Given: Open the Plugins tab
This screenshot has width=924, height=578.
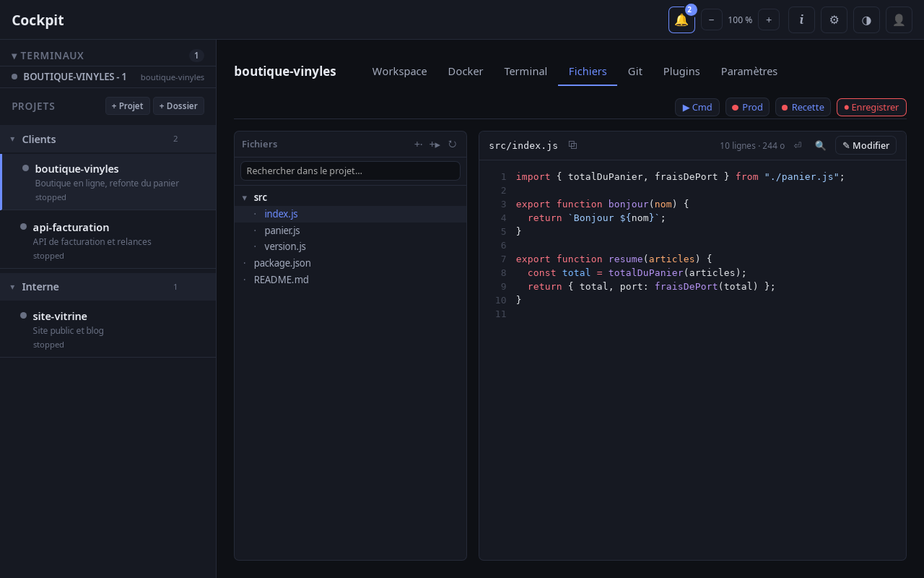Looking at the screenshot, I should click(681, 72).
